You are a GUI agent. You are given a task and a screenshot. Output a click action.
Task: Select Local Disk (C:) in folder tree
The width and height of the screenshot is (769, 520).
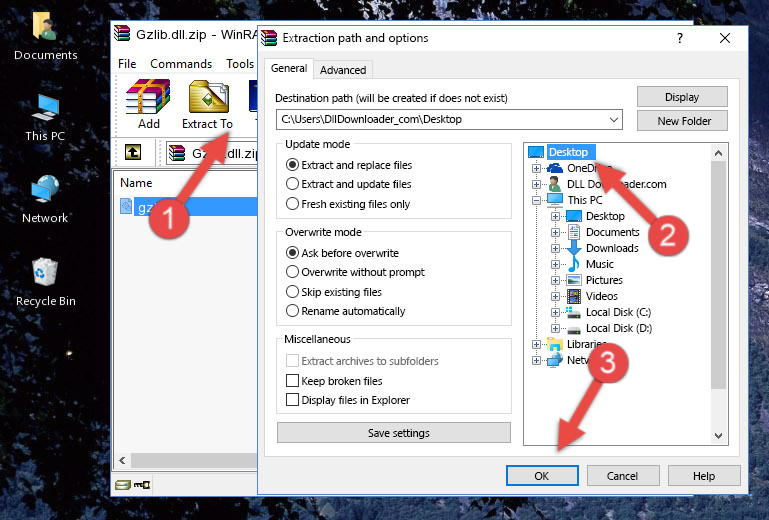point(618,312)
